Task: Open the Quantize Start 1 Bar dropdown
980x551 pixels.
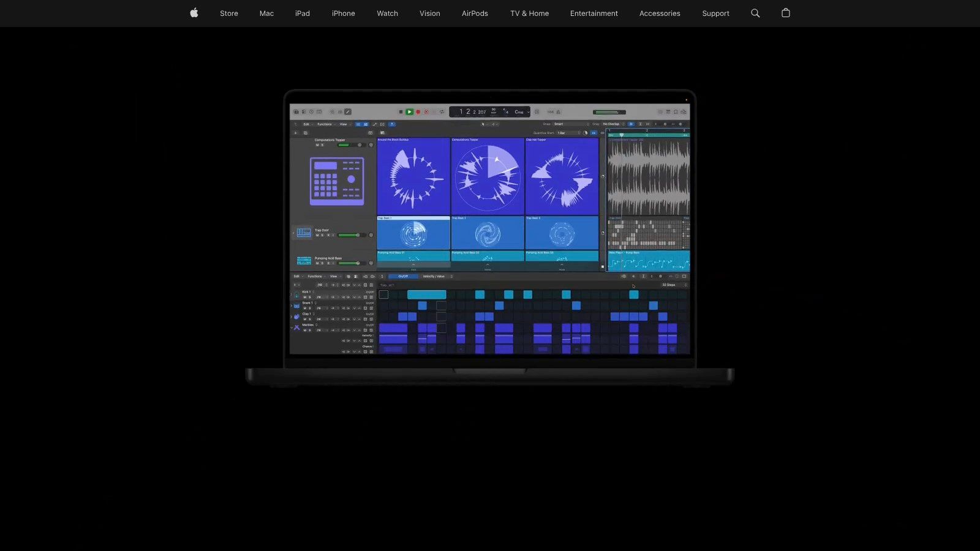Action: pos(562,133)
